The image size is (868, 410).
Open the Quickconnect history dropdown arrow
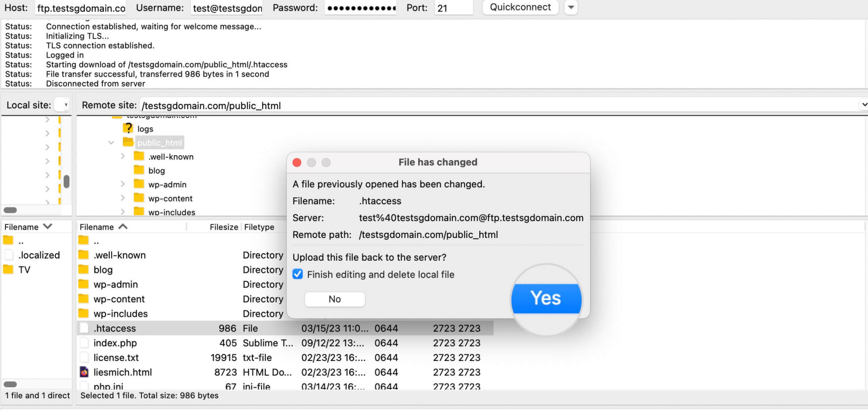[571, 7]
